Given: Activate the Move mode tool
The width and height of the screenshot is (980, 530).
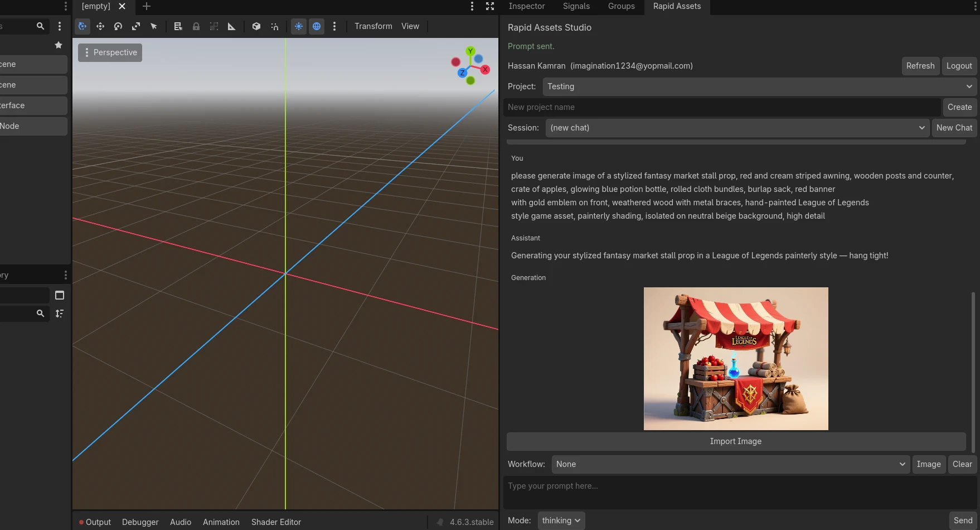Looking at the screenshot, I should 100,26.
